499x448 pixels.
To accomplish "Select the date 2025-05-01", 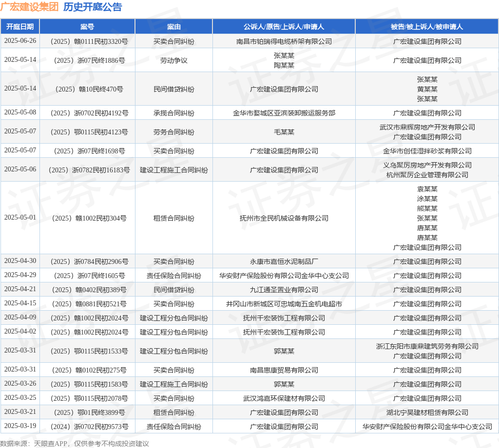I will [x=20, y=218].
